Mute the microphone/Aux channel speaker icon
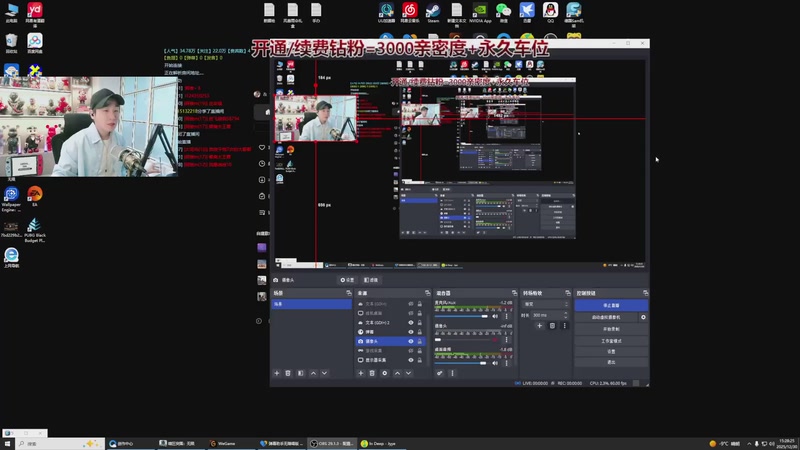Screen dimensions: 800x450 [x=495, y=316]
